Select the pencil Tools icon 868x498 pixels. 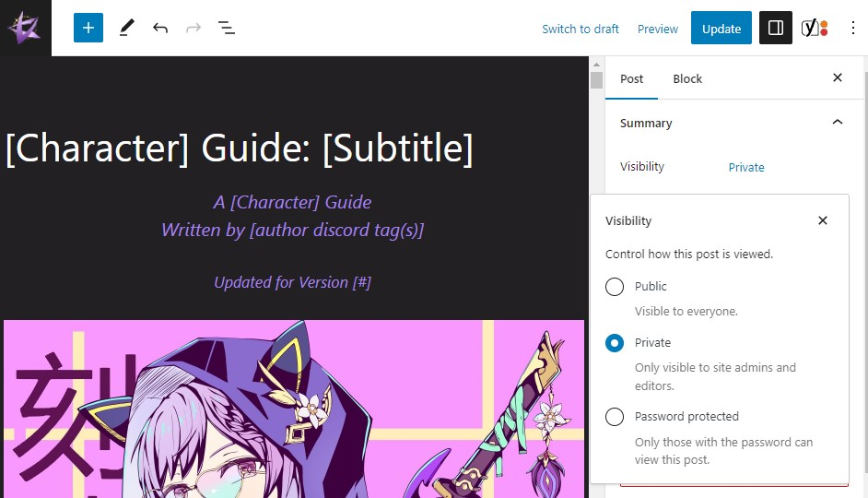(126, 28)
